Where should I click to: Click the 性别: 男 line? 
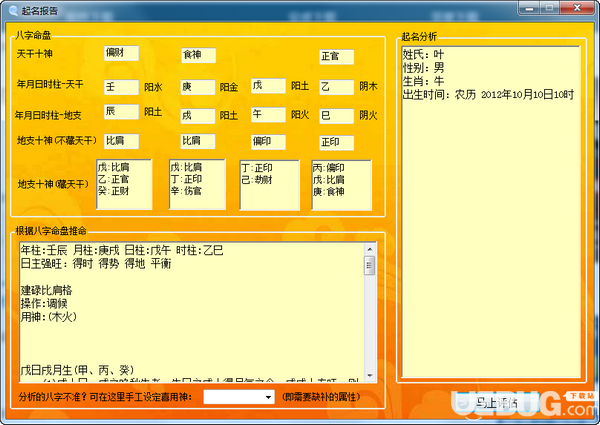[x=423, y=68]
